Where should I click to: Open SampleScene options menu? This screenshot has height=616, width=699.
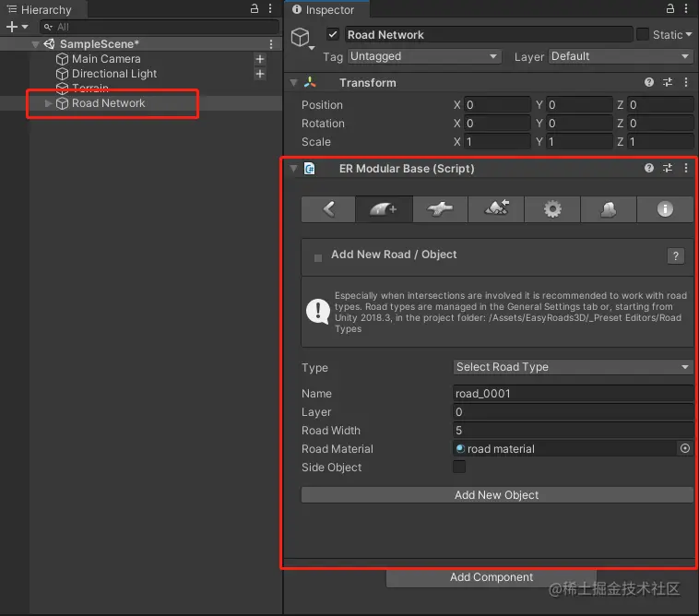(271, 44)
